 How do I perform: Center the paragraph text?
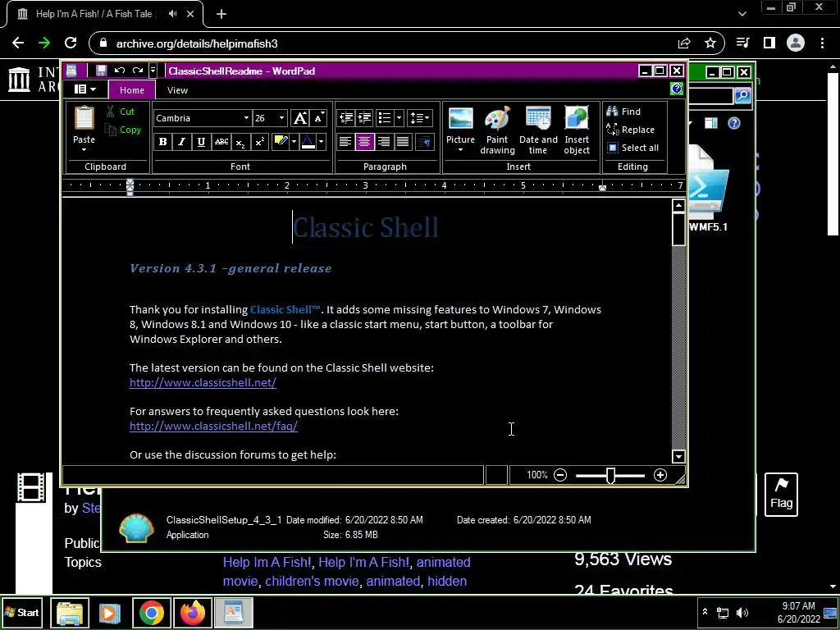click(364, 142)
